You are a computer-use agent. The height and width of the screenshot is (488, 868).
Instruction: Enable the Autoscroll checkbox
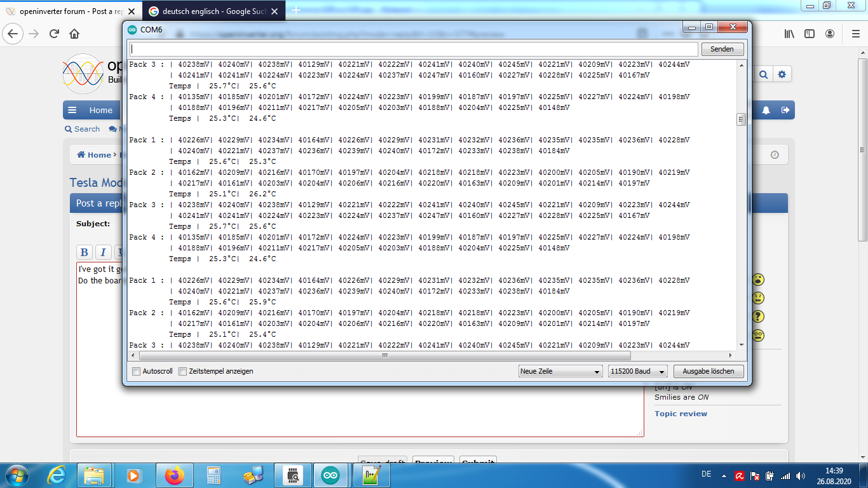137,371
